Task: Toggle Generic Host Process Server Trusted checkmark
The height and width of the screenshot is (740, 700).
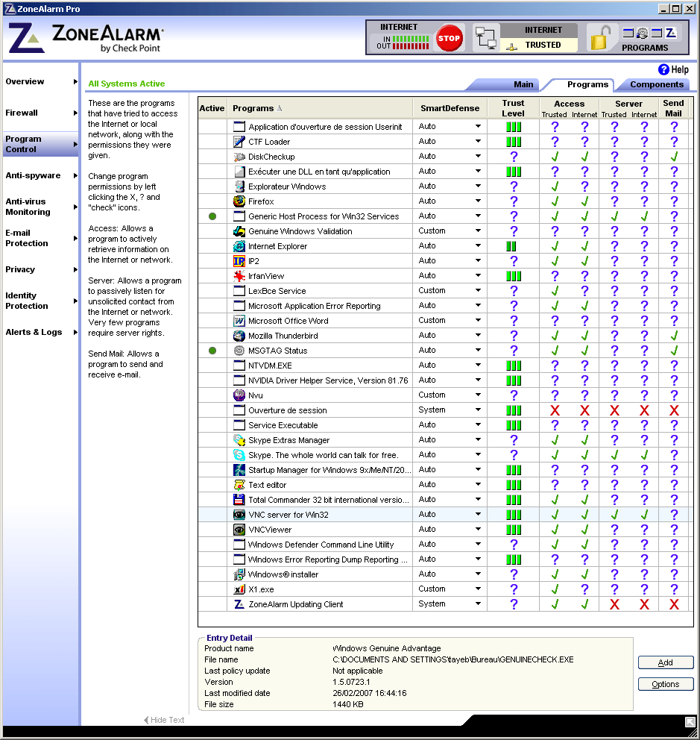Action: pyautogui.click(x=614, y=216)
